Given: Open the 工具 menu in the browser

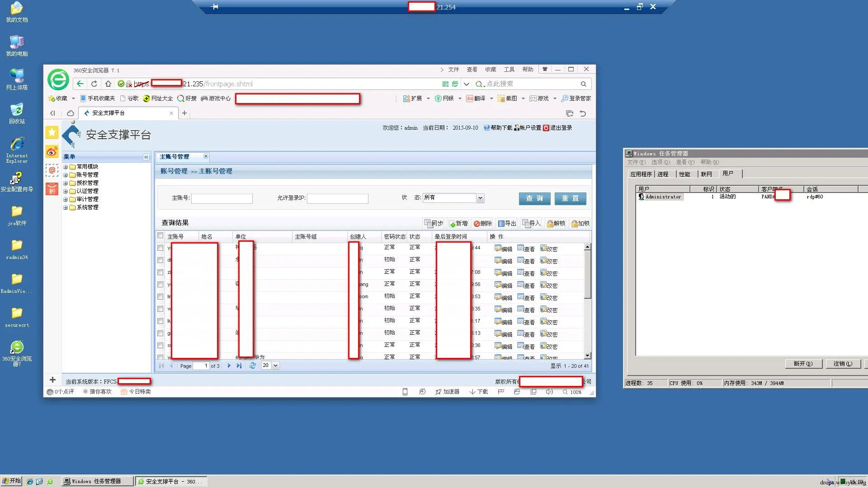Looking at the screenshot, I should tap(509, 70).
